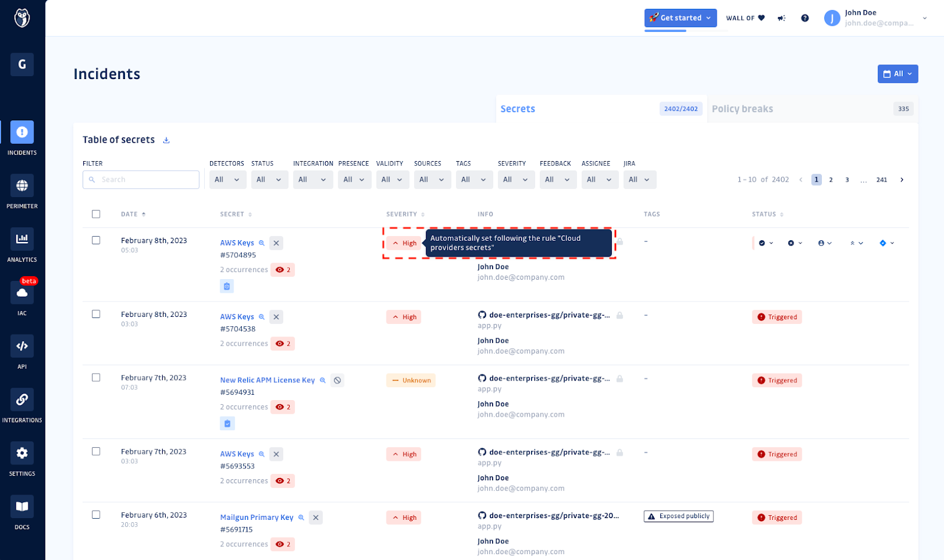The image size is (944, 560).
Task: Click the no-checker icon for New Relic APM License Key
Action: (337, 380)
